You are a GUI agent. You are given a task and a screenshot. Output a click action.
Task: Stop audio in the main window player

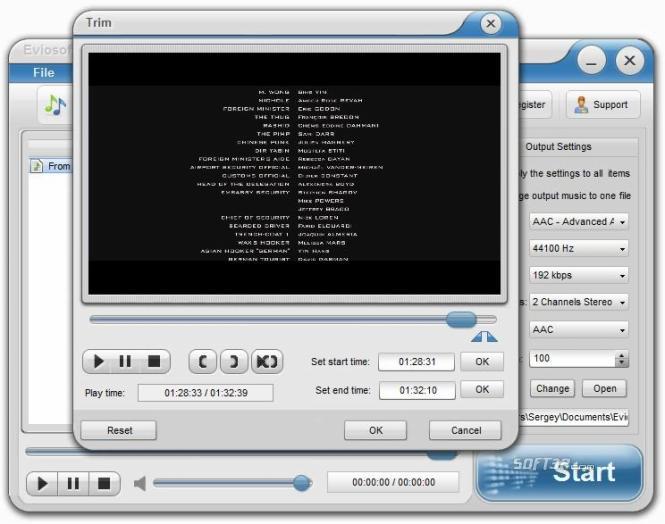coord(104,483)
